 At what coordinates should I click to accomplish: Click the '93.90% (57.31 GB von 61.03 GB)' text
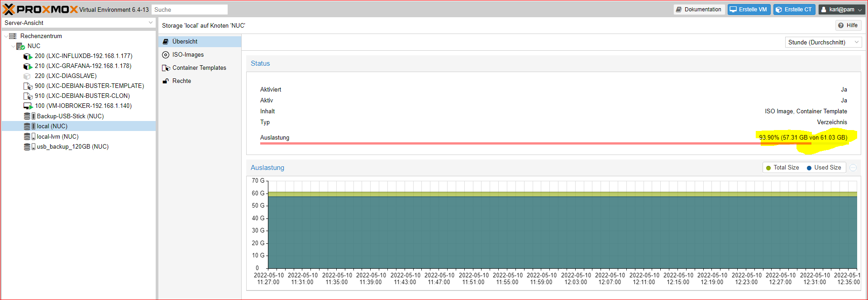(803, 137)
